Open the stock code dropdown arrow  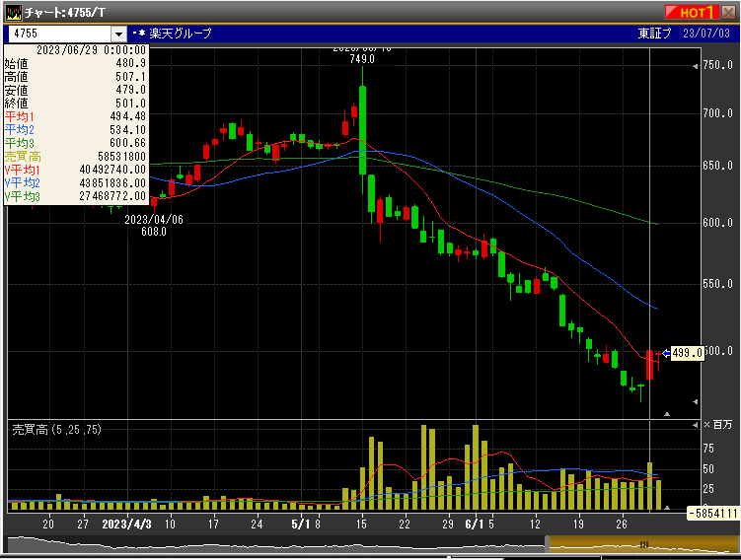coord(118,34)
